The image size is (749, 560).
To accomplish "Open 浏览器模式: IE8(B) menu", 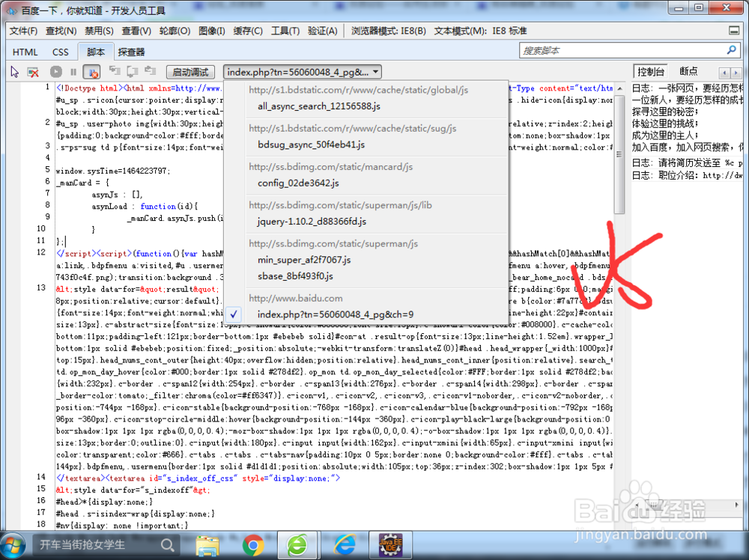I will pyautogui.click(x=388, y=31).
